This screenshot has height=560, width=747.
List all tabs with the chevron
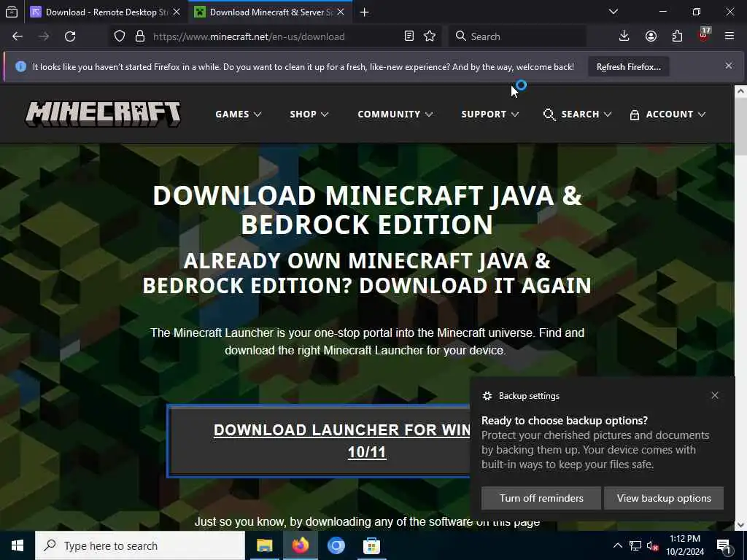click(614, 12)
